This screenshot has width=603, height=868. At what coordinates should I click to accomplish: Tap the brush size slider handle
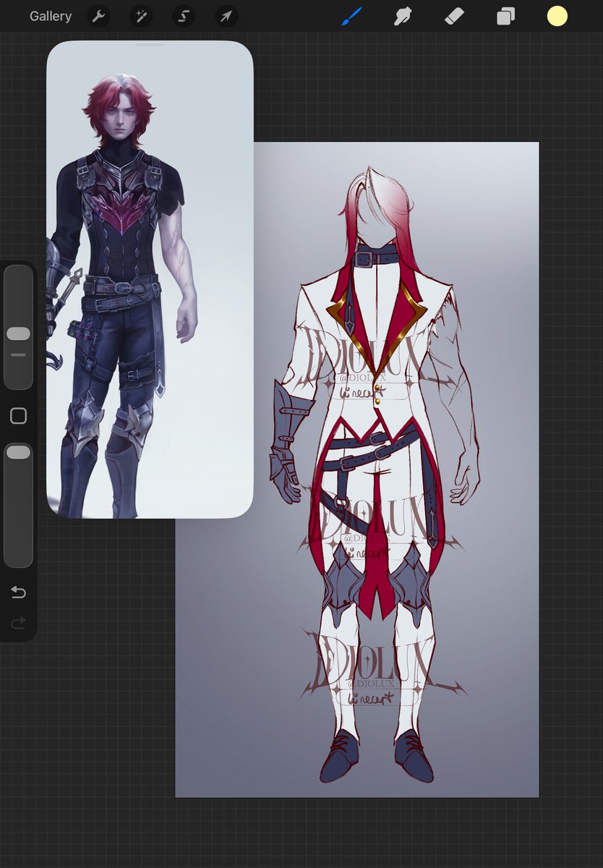18,333
